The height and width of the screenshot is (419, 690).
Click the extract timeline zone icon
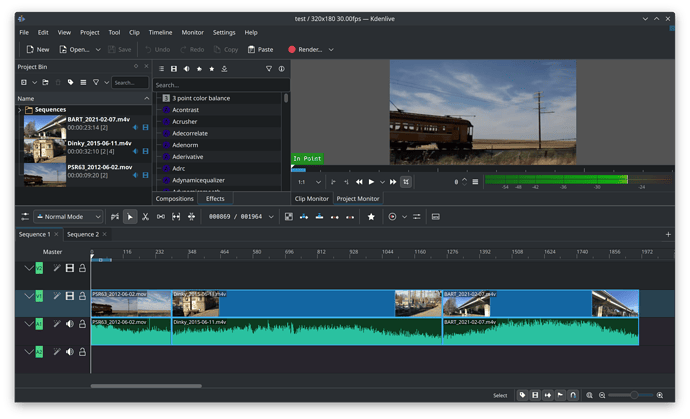pyautogui.click(x=334, y=217)
